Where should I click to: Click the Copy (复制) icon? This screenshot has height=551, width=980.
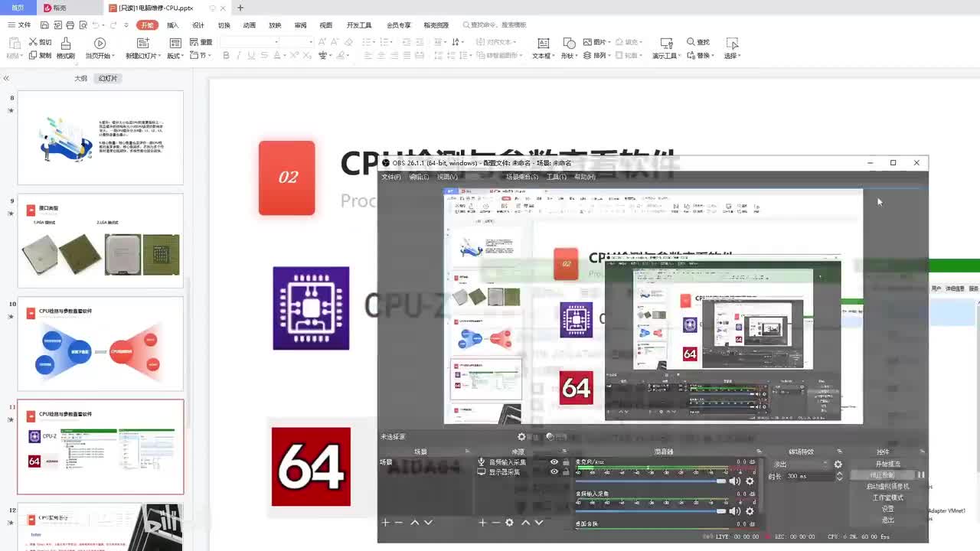[33, 55]
